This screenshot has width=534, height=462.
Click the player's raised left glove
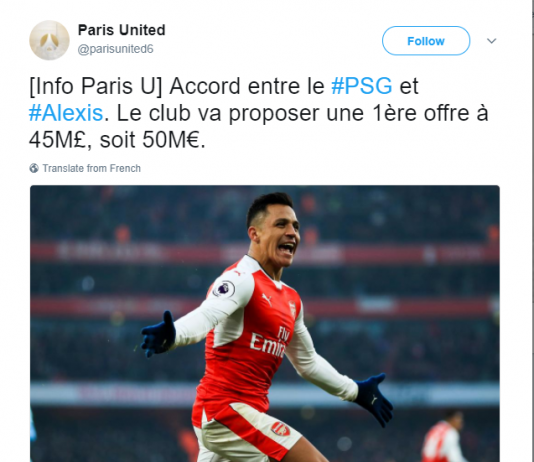point(158,334)
